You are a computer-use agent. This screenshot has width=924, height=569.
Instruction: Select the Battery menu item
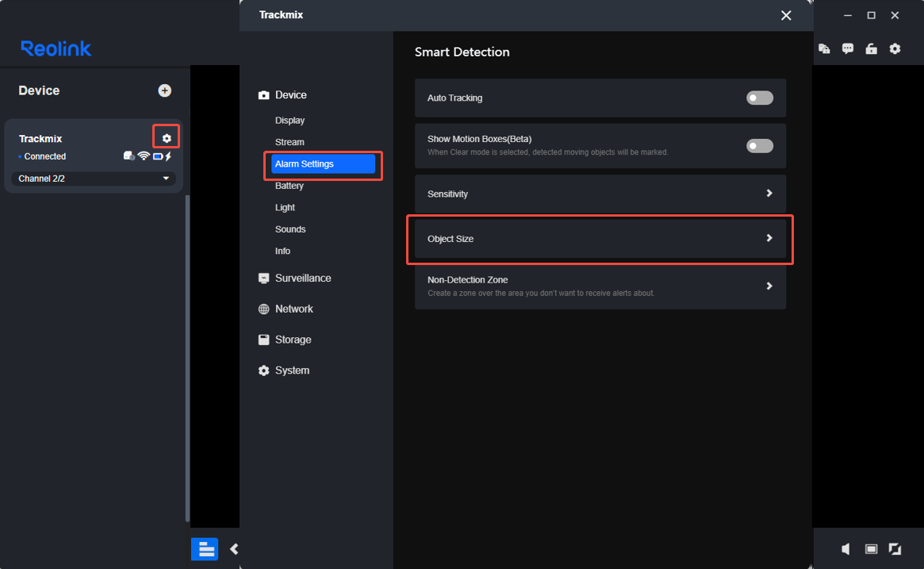pos(289,186)
